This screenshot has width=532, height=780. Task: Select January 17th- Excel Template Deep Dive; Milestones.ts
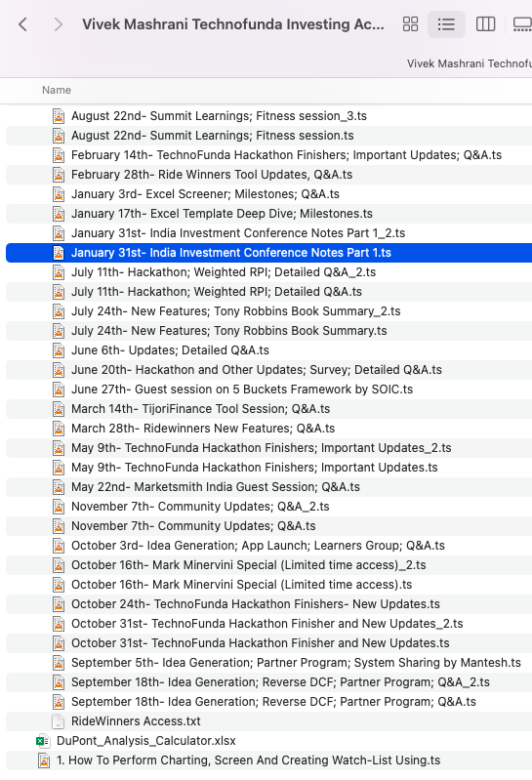pyautogui.click(x=222, y=214)
